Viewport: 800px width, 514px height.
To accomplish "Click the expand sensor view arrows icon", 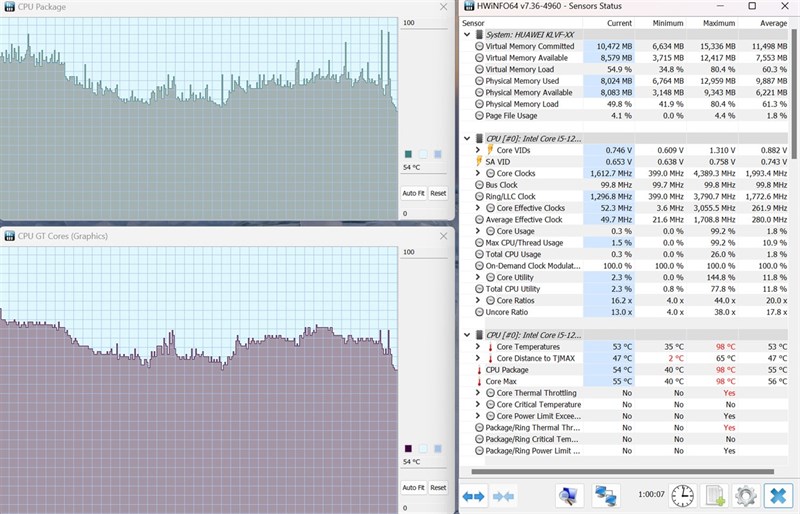I will [x=473, y=496].
